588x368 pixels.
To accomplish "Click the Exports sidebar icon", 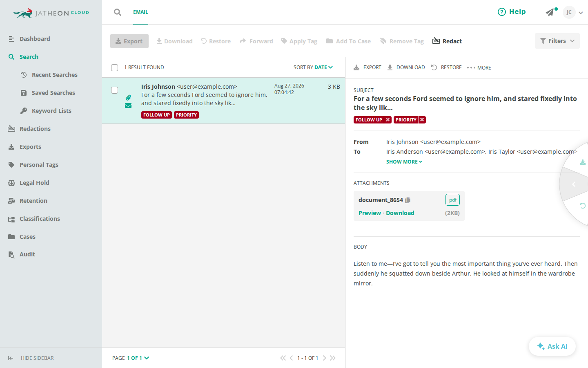I will (11, 147).
